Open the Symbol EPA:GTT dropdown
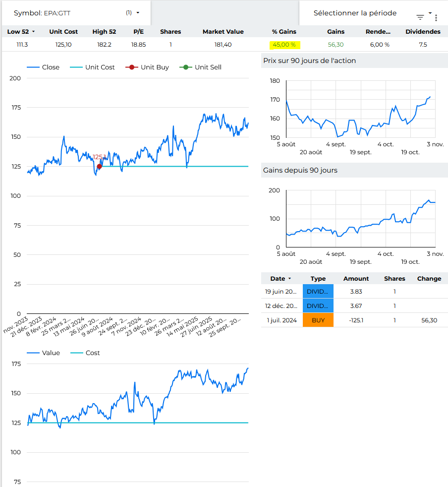Viewport: 448px width, 487px height. 138,13
